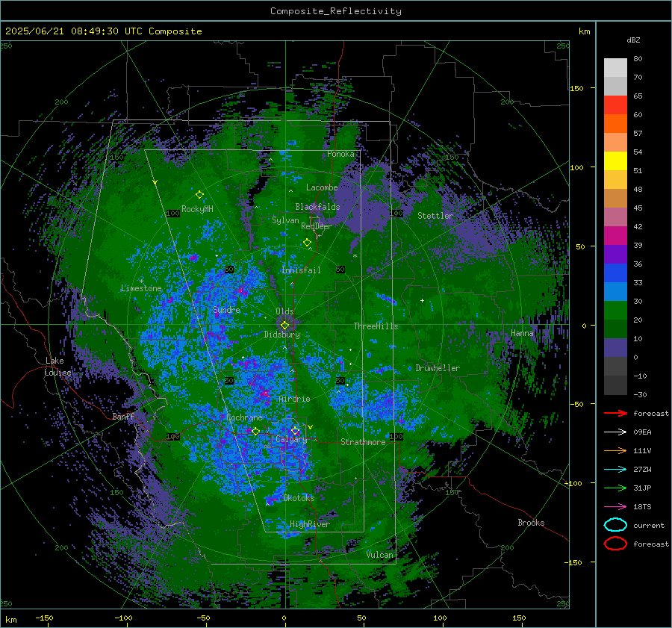Image resolution: width=672 pixels, height=628 pixels.
Task: Click the Hanna map label
Action: click(x=522, y=333)
